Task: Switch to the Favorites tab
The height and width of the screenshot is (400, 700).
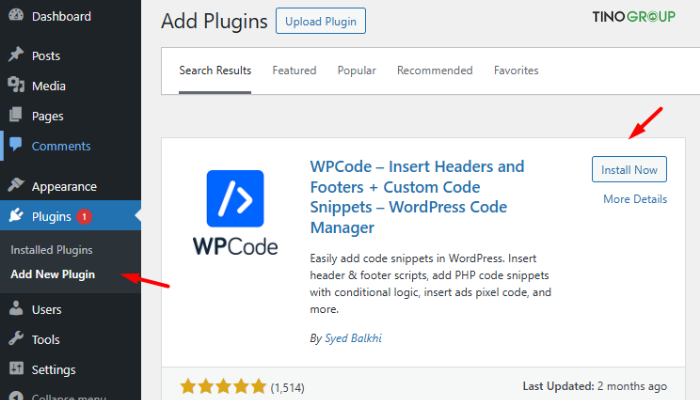Action: (x=516, y=71)
